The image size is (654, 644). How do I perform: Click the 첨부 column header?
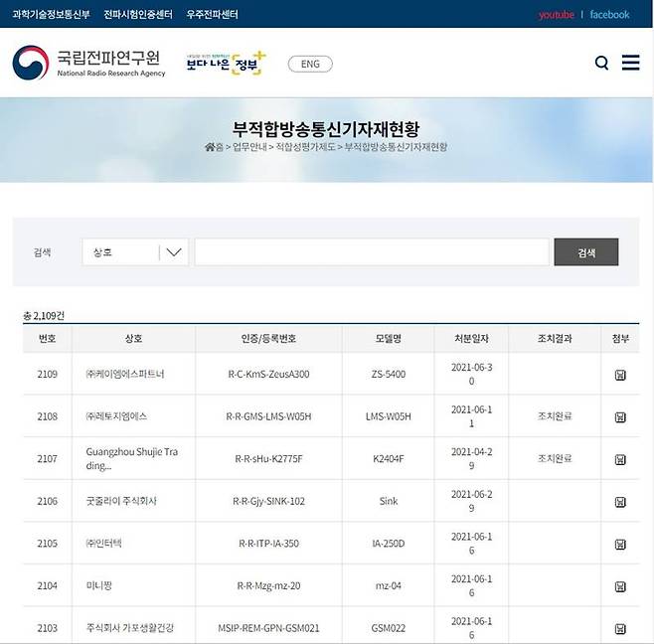[x=620, y=338]
